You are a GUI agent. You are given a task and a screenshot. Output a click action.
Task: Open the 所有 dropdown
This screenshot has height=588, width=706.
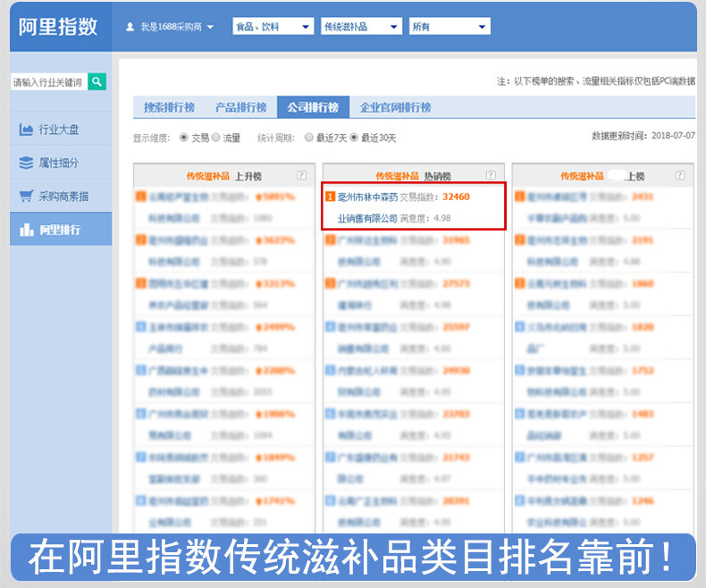[x=450, y=27]
